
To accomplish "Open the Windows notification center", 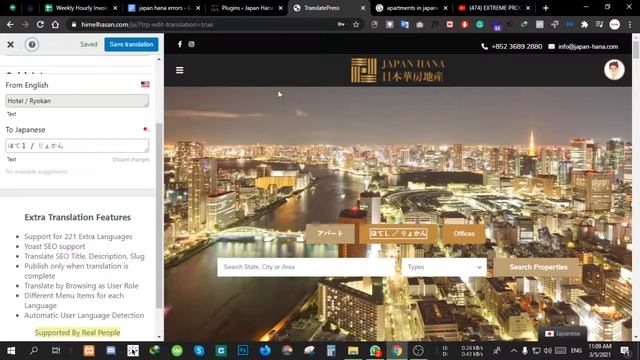I will pyautogui.click(x=625, y=351).
